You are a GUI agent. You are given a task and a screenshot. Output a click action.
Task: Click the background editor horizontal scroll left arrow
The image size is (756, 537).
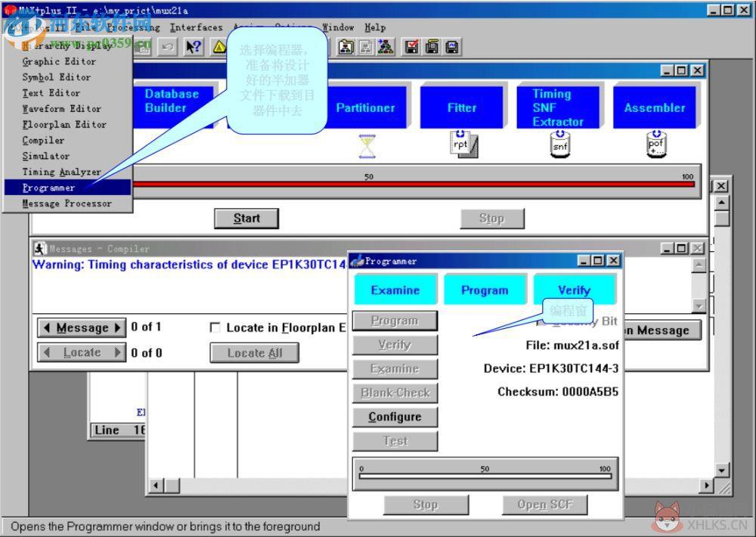tap(156, 485)
